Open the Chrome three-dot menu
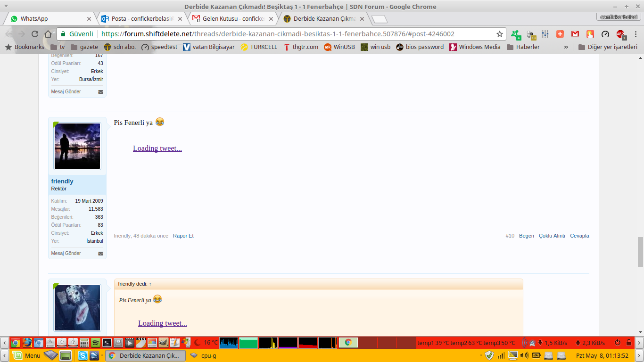The height and width of the screenshot is (362, 644). coord(636,34)
